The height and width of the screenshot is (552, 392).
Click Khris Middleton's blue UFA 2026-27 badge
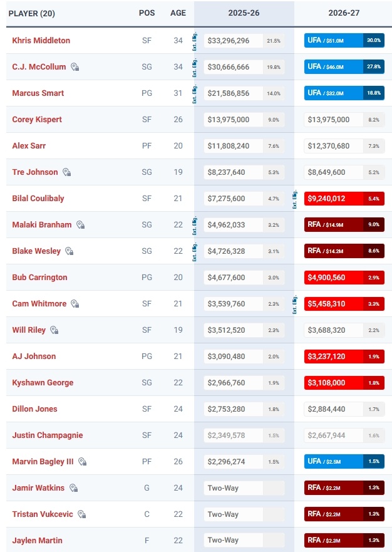pos(333,41)
